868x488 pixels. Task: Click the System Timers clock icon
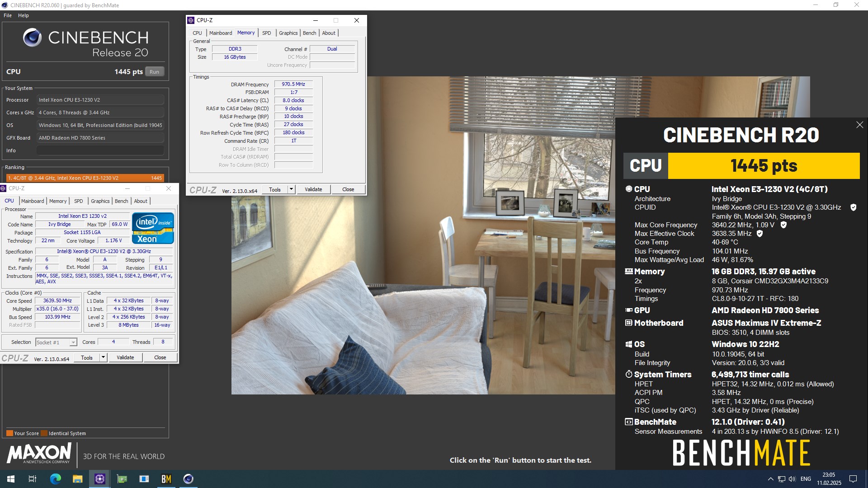pos(628,374)
